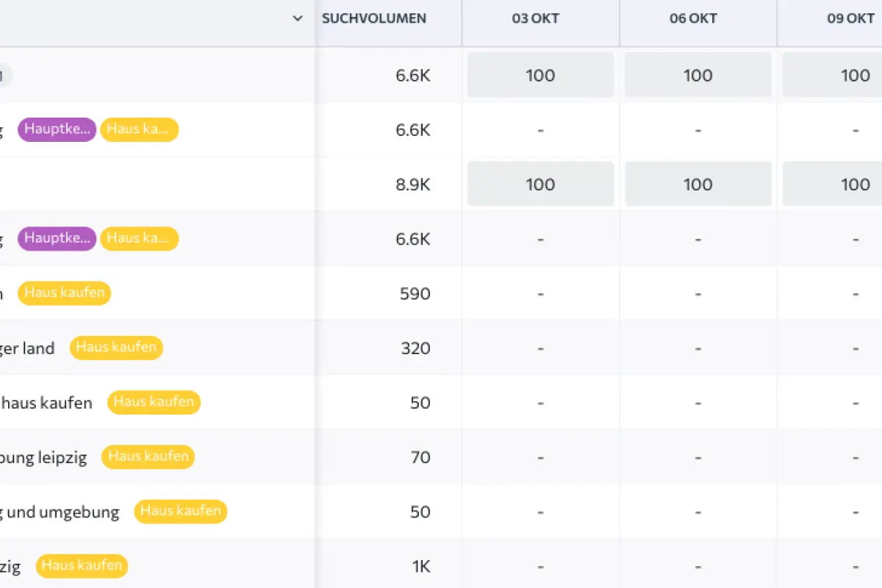Select the 1K search volume value

[420, 566]
